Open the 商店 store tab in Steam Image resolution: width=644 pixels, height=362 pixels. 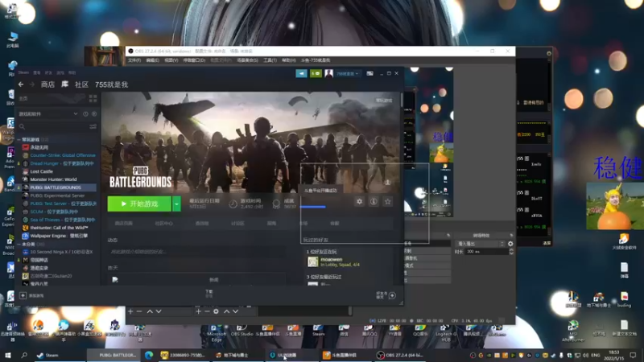(x=47, y=84)
